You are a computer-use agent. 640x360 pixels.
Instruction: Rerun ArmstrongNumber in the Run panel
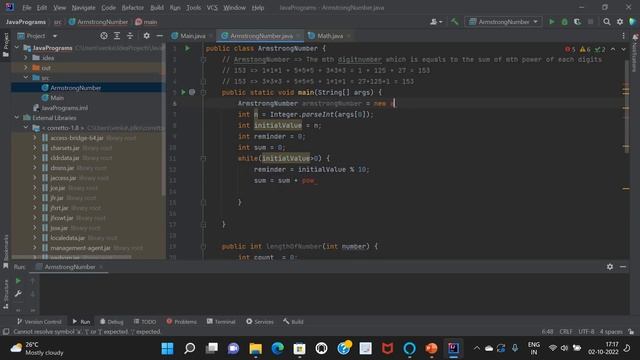click(18, 281)
